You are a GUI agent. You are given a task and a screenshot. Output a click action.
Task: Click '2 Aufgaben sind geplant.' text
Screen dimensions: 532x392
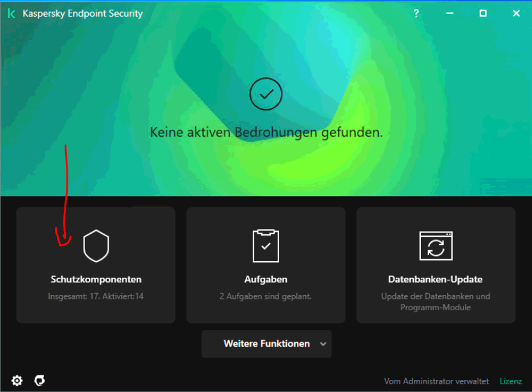(x=265, y=296)
